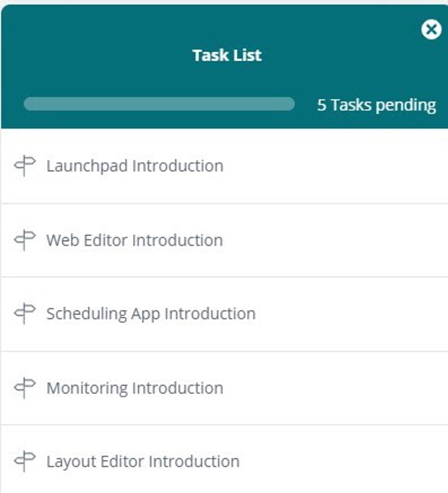The width and height of the screenshot is (448, 493).
Task: Close the Task List panel
Action: 431,29
